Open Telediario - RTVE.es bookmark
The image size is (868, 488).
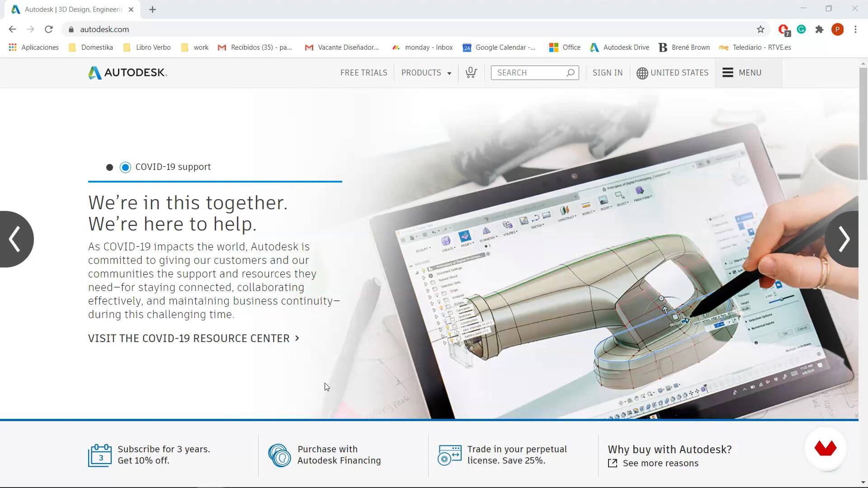point(755,47)
